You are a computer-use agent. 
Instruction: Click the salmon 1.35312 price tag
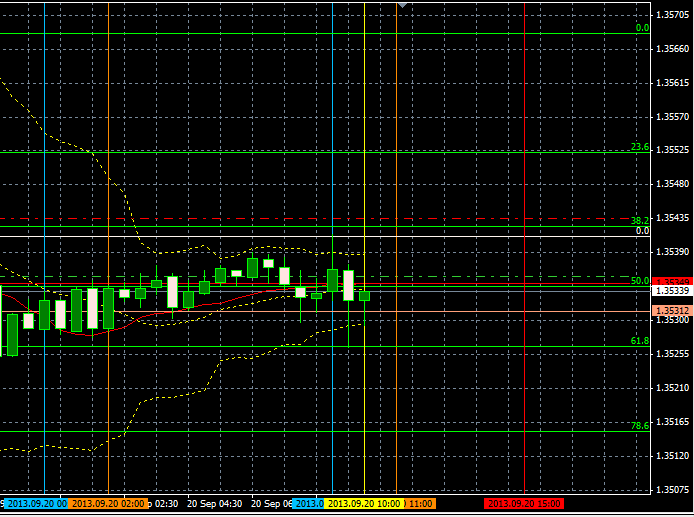pos(672,311)
